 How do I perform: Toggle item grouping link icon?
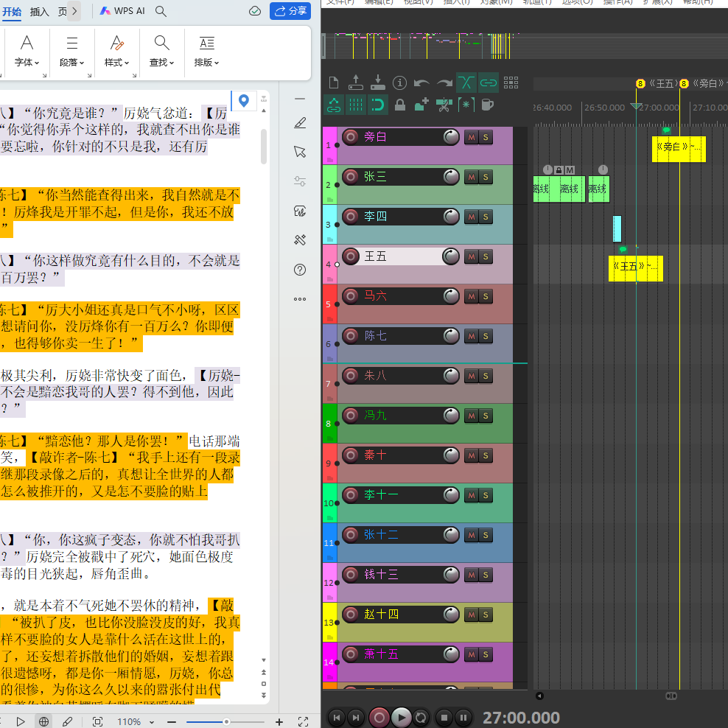pyautogui.click(x=488, y=83)
